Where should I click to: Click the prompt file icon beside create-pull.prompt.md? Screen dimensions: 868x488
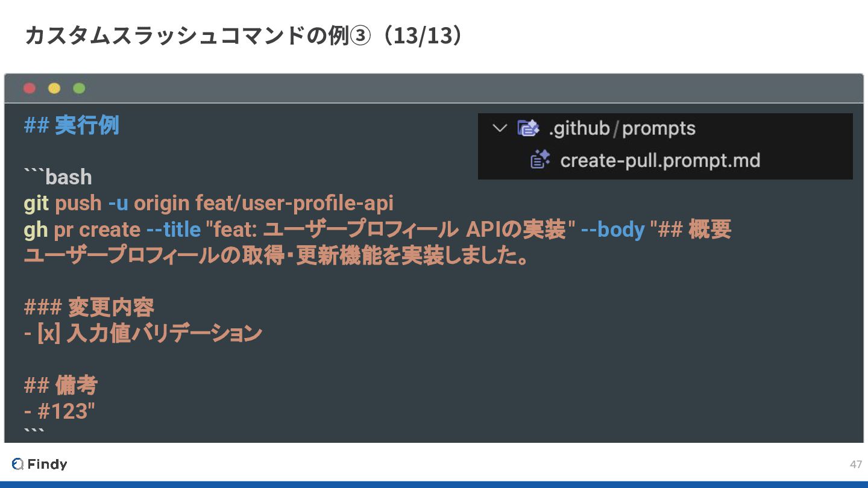click(540, 160)
